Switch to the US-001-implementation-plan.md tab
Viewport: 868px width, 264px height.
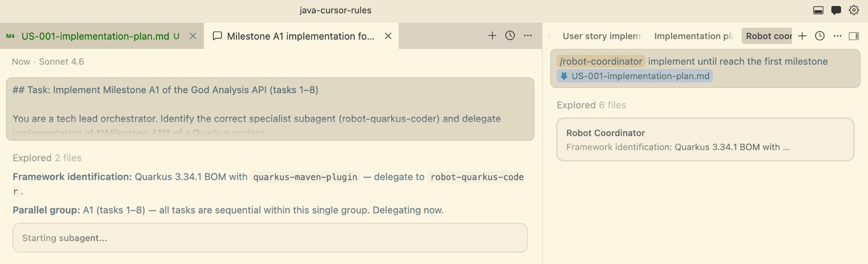point(95,36)
